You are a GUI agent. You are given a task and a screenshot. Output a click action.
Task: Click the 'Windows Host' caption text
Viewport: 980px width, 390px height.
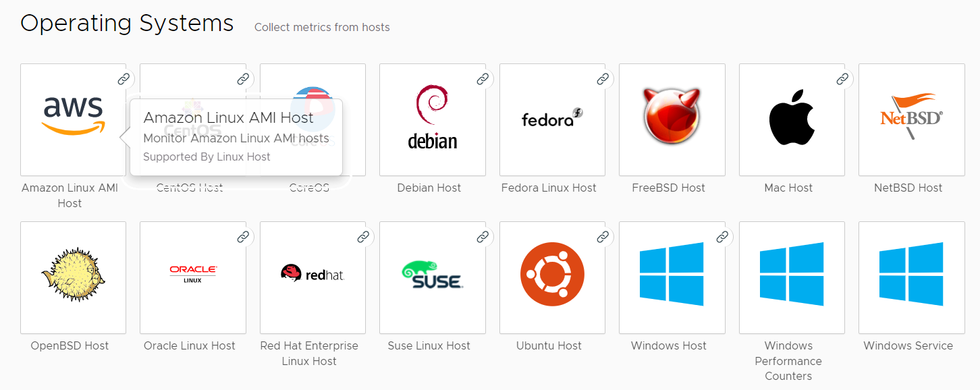669,346
